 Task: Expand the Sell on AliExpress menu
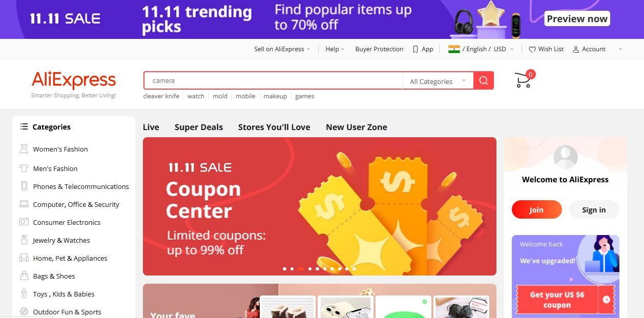pos(282,49)
